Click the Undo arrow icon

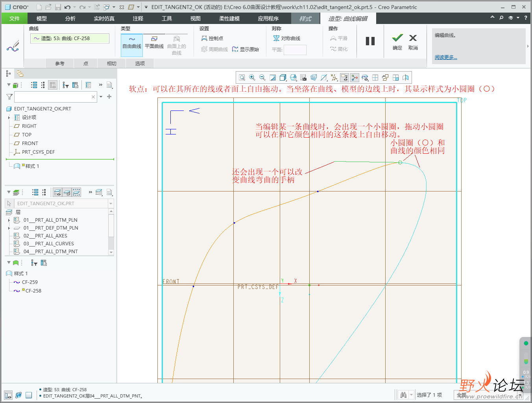click(x=68, y=7)
